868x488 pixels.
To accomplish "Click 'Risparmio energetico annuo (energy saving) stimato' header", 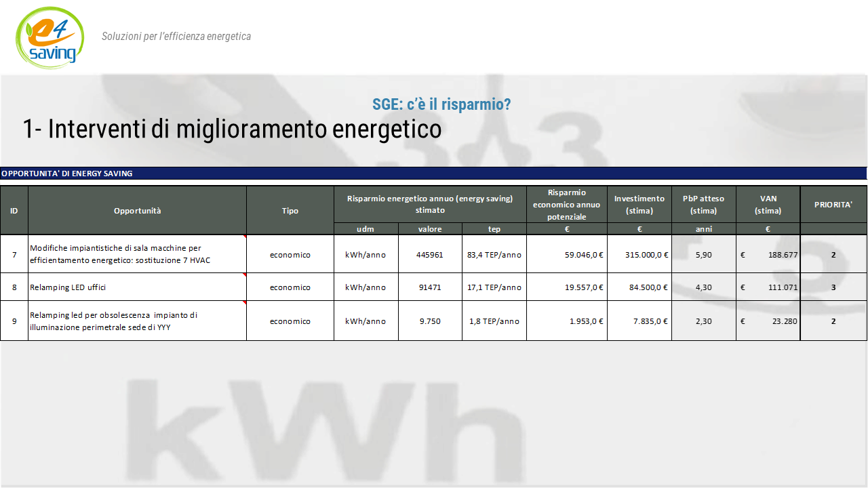I will [x=430, y=205].
